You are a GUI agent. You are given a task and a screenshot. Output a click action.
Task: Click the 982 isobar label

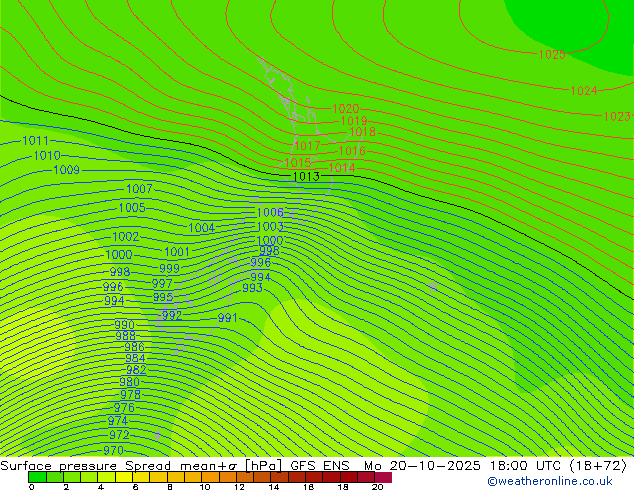click(136, 370)
